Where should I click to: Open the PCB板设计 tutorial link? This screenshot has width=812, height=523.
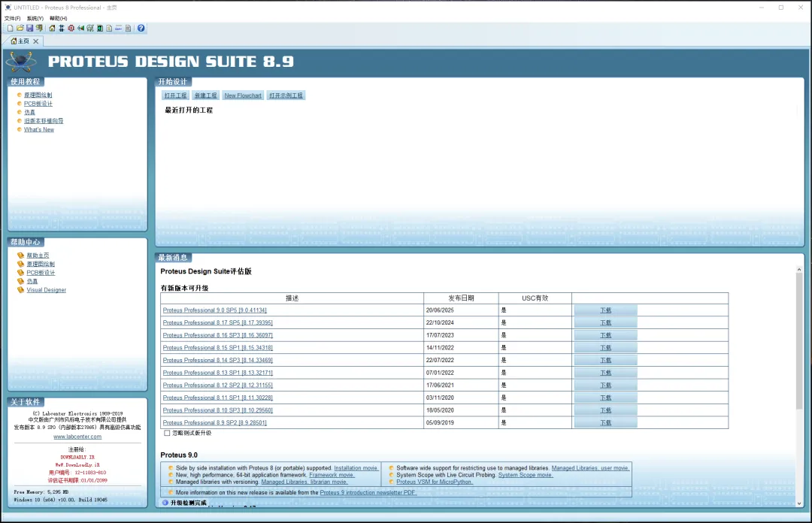pyautogui.click(x=38, y=104)
